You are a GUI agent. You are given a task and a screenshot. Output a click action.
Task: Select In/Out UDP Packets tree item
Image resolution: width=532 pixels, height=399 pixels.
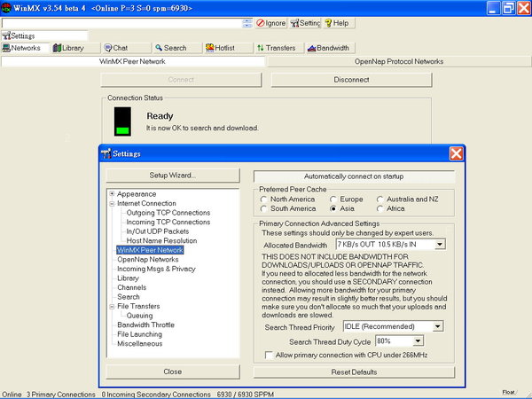click(x=158, y=231)
